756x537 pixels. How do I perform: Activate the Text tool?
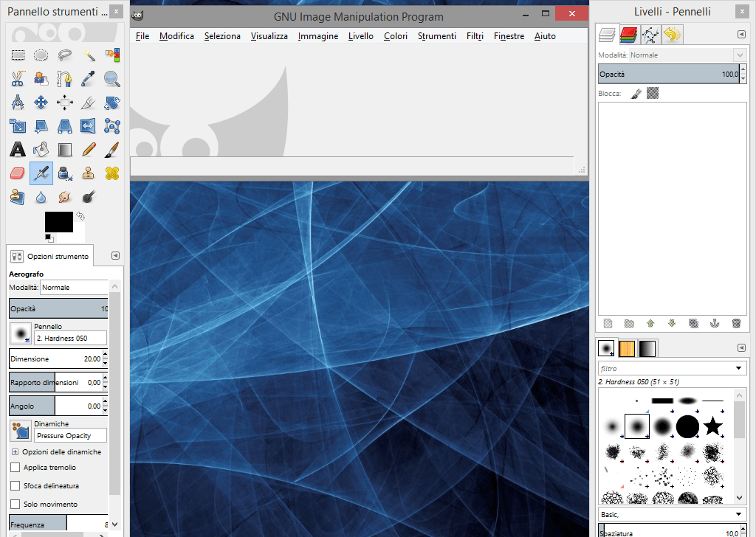click(18, 150)
